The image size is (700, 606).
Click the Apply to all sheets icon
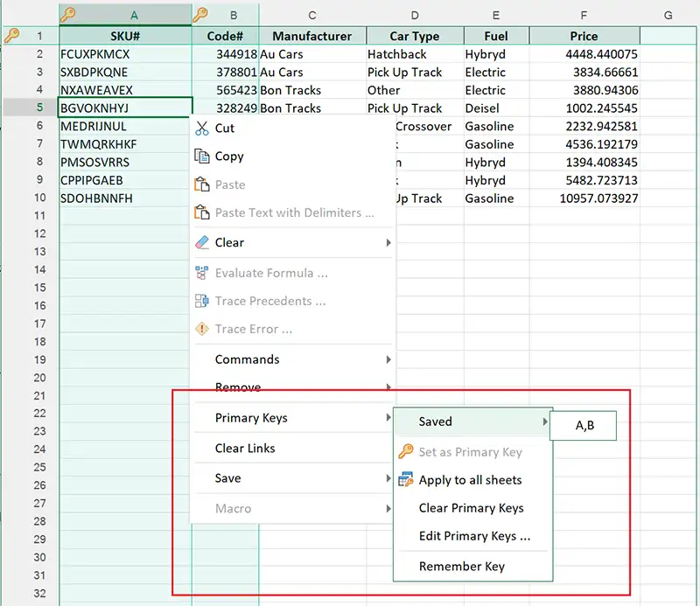point(405,479)
